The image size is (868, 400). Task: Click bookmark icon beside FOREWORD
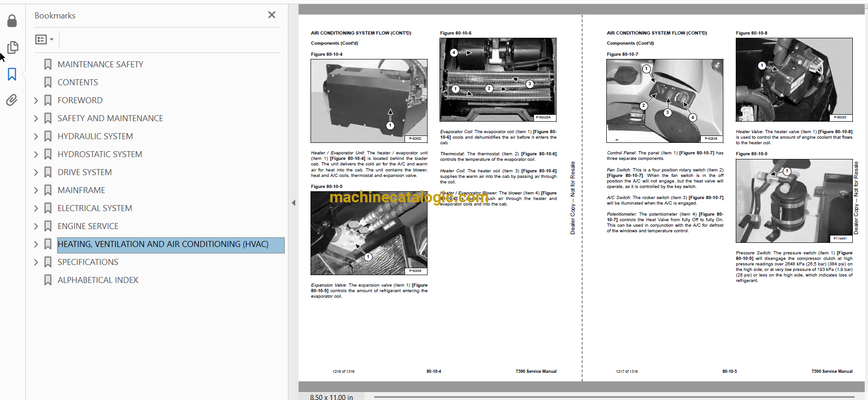[x=48, y=100]
